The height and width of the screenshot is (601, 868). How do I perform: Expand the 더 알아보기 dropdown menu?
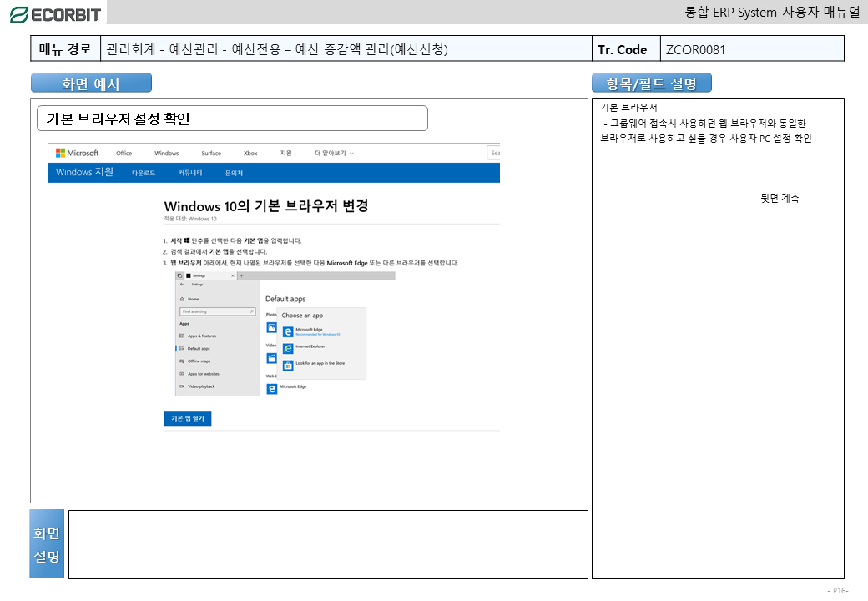(x=334, y=153)
